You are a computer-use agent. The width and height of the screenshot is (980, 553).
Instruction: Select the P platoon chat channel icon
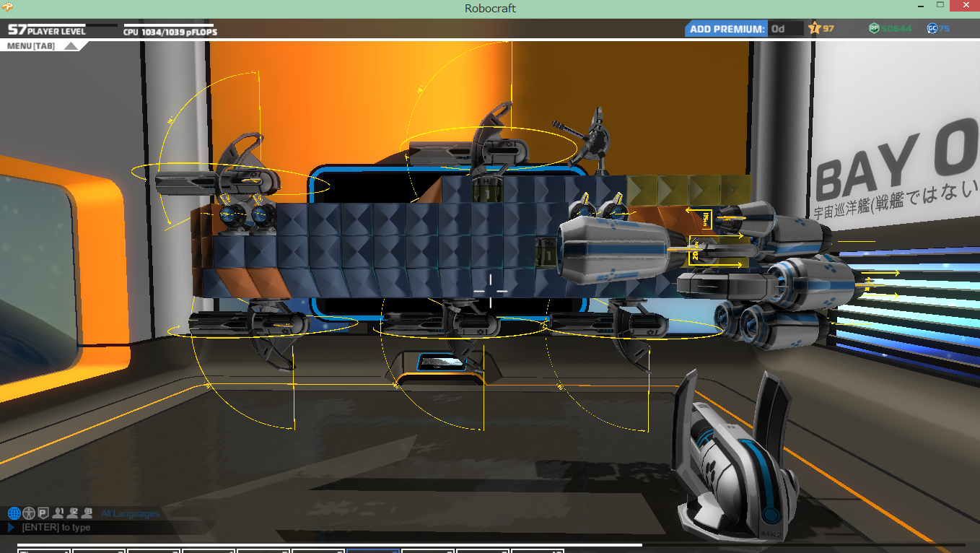[43, 513]
